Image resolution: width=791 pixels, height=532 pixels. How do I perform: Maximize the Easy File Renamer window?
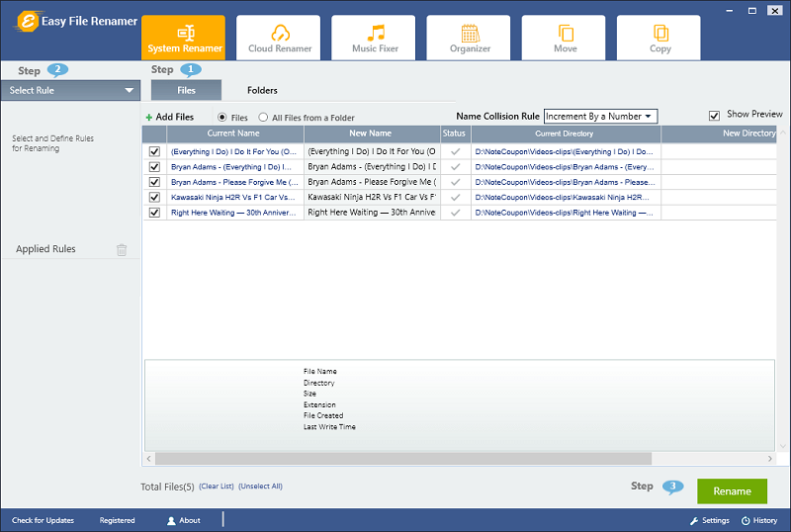point(752,11)
